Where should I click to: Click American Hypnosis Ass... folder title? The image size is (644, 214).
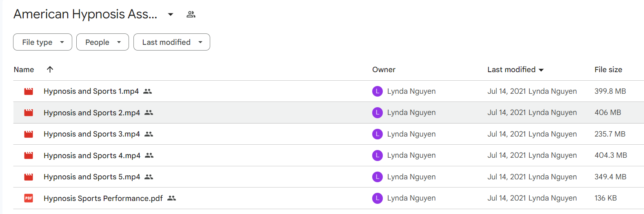[85, 14]
